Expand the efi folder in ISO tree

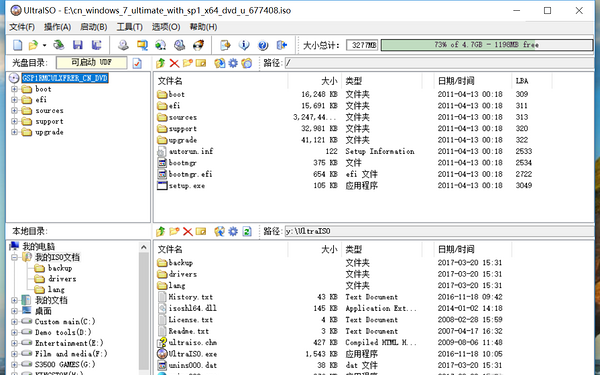tap(14, 100)
